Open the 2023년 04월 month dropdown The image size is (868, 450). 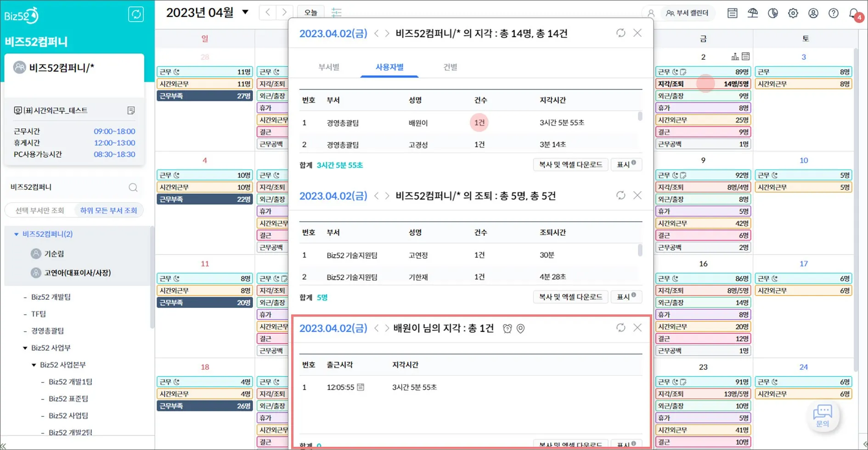[245, 12]
